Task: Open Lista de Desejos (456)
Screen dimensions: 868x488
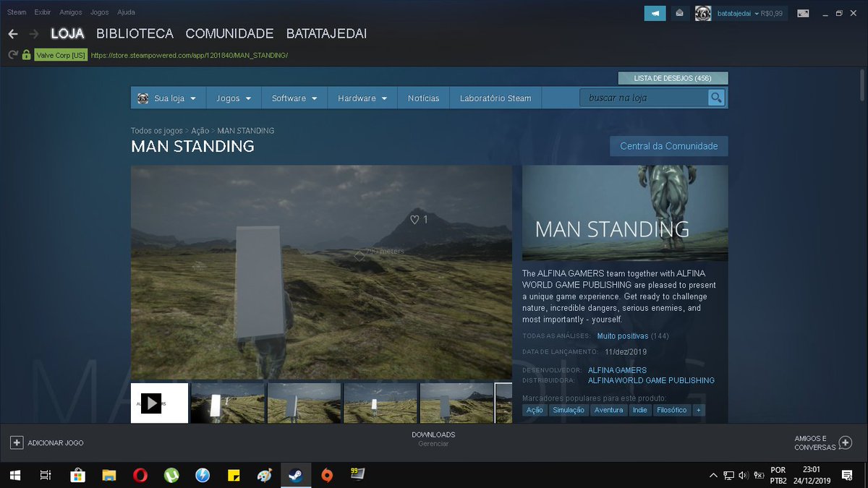Action: click(x=673, y=78)
